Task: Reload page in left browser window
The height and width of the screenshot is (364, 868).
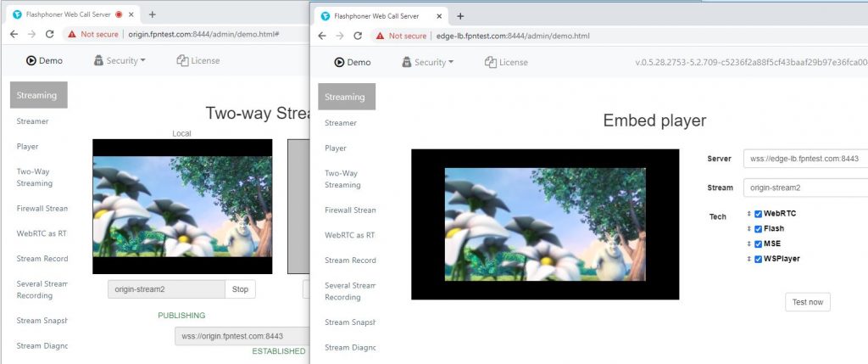Action: [49, 34]
